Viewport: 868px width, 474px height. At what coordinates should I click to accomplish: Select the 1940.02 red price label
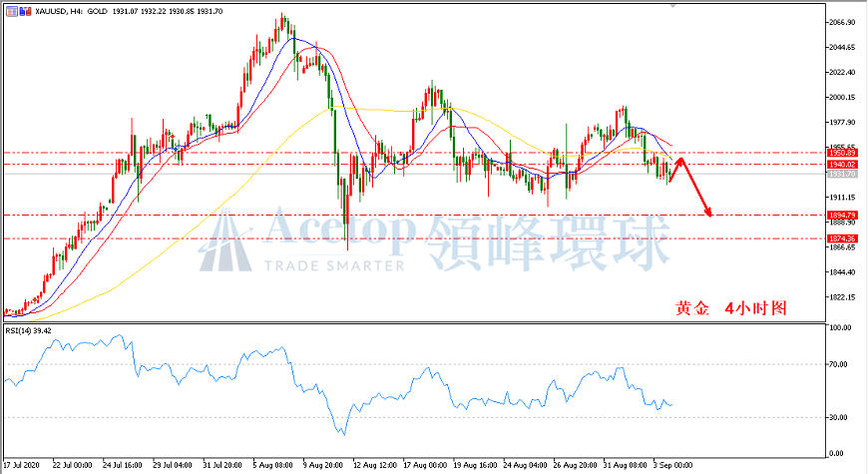pos(842,165)
